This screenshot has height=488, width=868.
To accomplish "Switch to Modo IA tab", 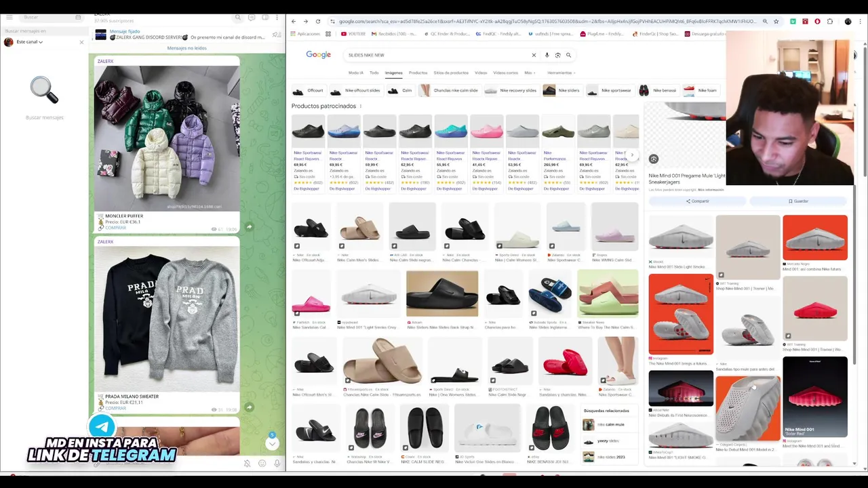I will [x=356, y=73].
